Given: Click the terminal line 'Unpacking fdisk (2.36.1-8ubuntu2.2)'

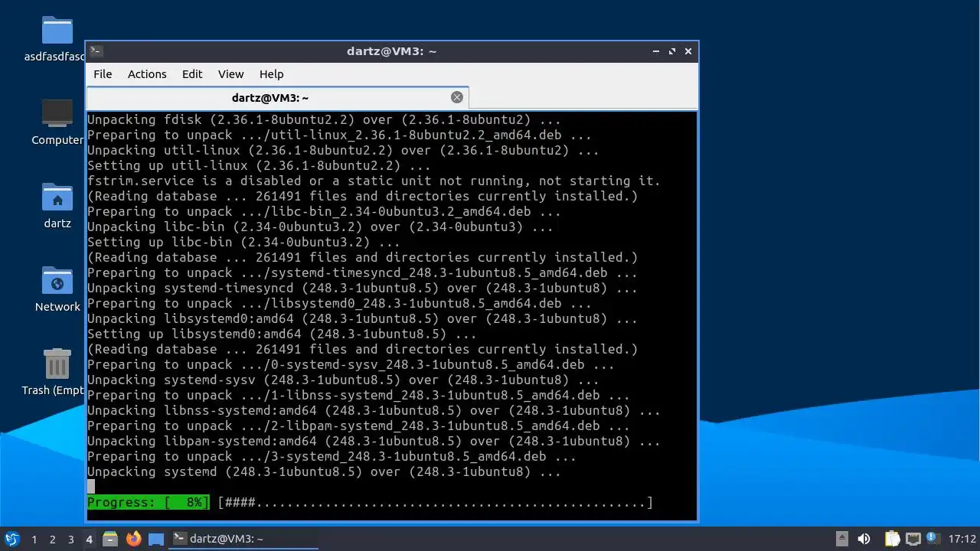Looking at the screenshot, I should 324,120.
